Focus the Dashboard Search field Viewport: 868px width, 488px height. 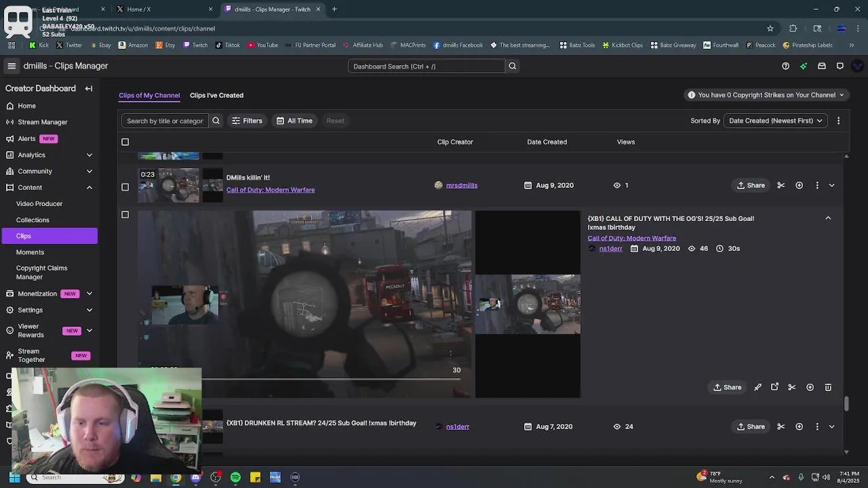tap(427, 66)
